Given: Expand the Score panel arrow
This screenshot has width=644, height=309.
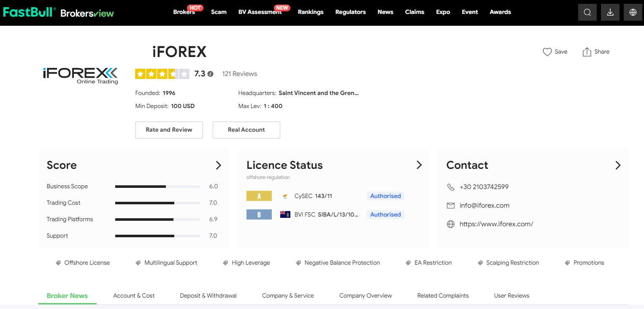Looking at the screenshot, I should [218, 165].
